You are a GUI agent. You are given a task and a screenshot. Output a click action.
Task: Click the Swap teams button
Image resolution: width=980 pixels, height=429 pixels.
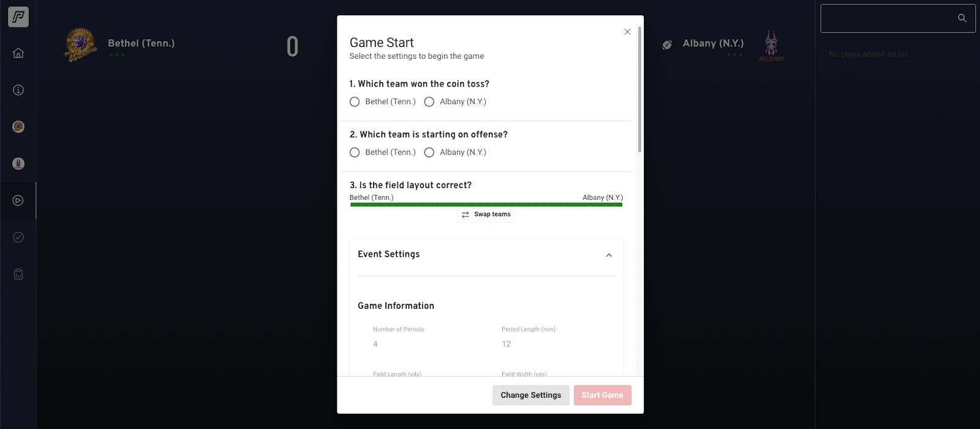point(486,214)
